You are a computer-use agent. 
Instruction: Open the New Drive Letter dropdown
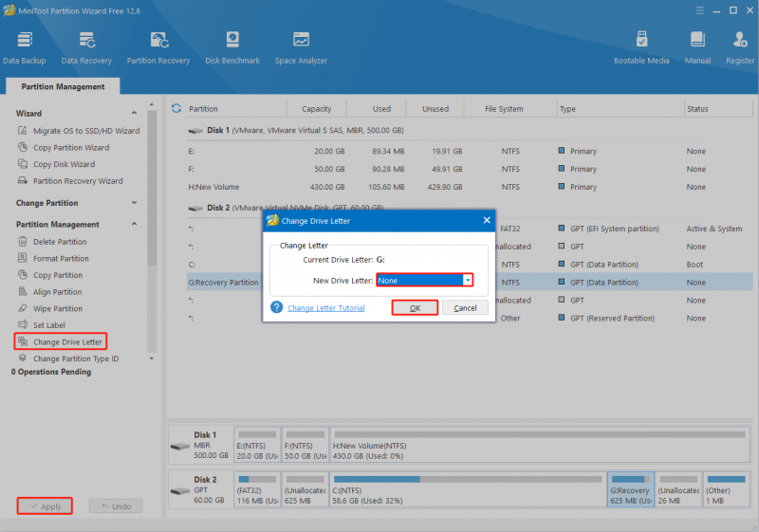(424, 280)
